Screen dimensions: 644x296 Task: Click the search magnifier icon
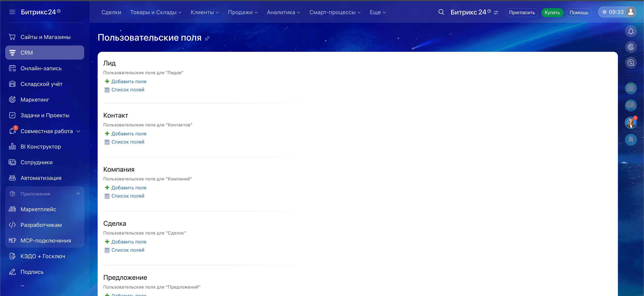point(441,12)
